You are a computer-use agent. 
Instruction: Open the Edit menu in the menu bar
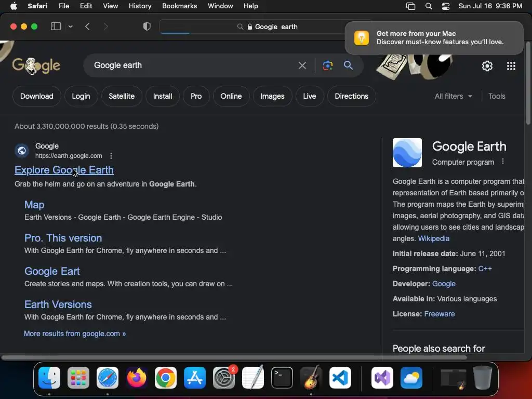click(86, 6)
